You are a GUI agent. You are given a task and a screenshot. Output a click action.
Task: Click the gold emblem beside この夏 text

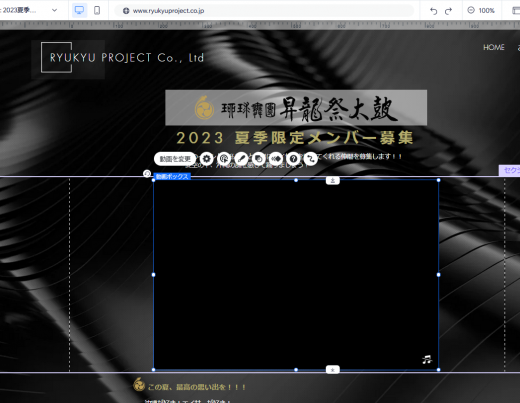pyautogui.click(x=139, y=384)
